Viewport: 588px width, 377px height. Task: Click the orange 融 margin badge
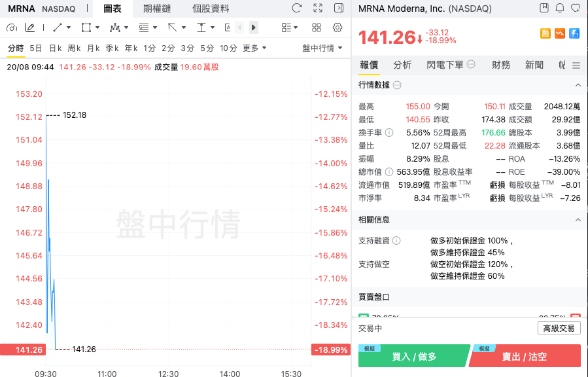tap(545, 33)
